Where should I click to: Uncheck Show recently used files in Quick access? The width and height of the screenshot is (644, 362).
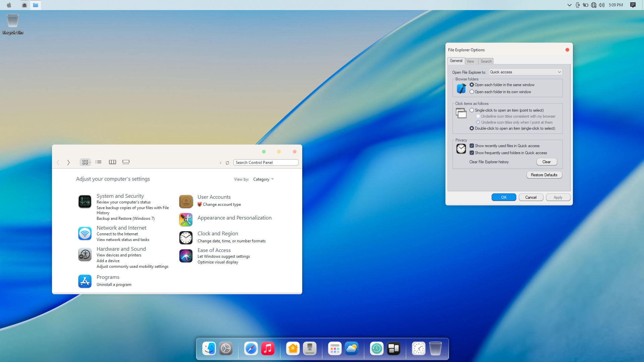(x=472, y=146)
